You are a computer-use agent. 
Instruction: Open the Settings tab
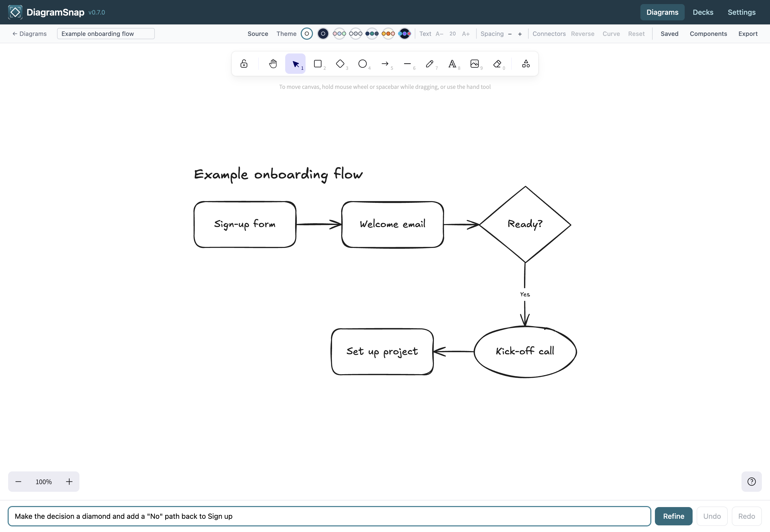[x=741, y=12]
